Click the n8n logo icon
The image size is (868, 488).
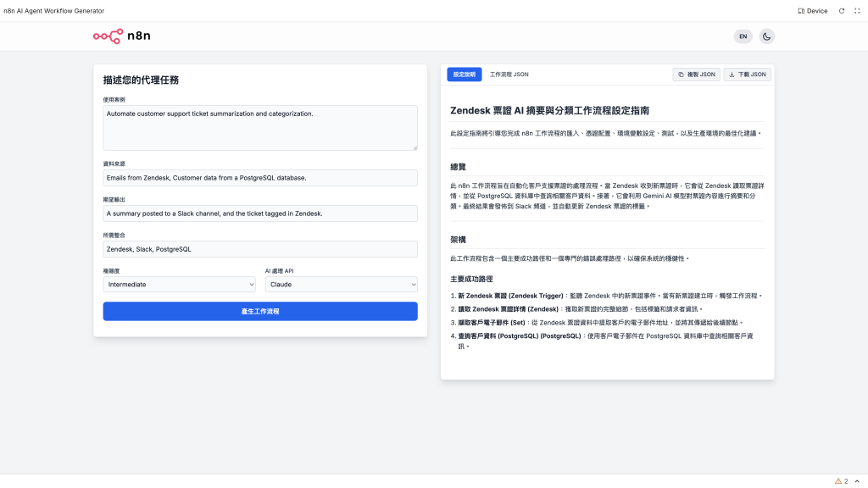point(108,36)
